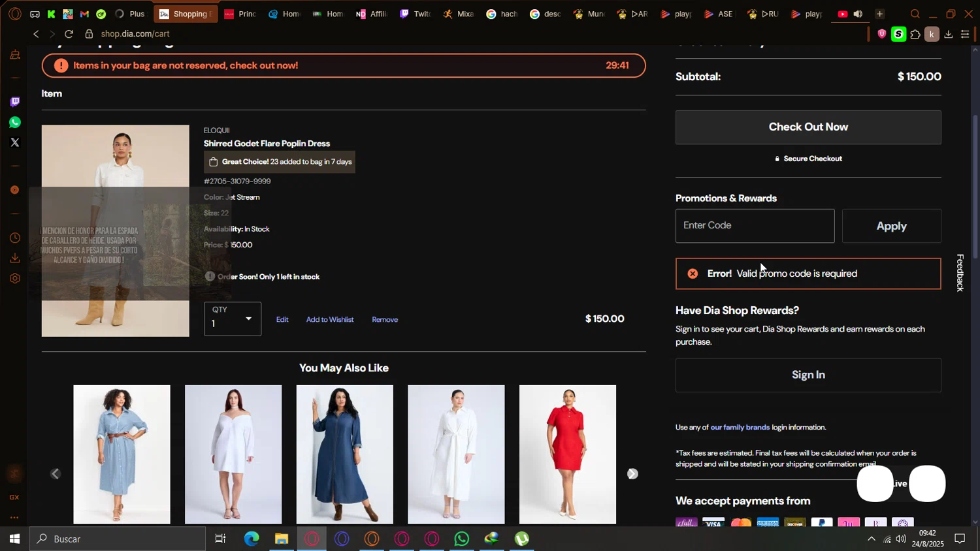Open the Windows Start menu

click(14, 539)
